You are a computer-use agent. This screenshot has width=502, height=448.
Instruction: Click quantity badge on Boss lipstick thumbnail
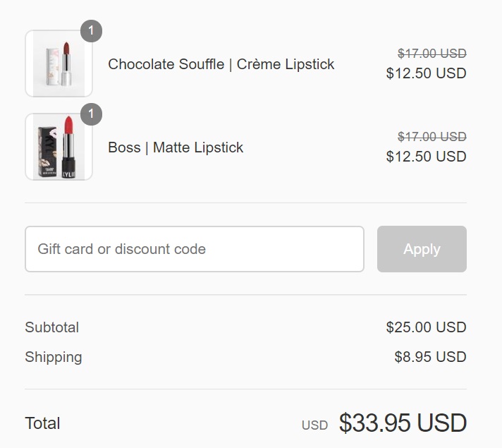pyautogui.click(x=92, y=114)
